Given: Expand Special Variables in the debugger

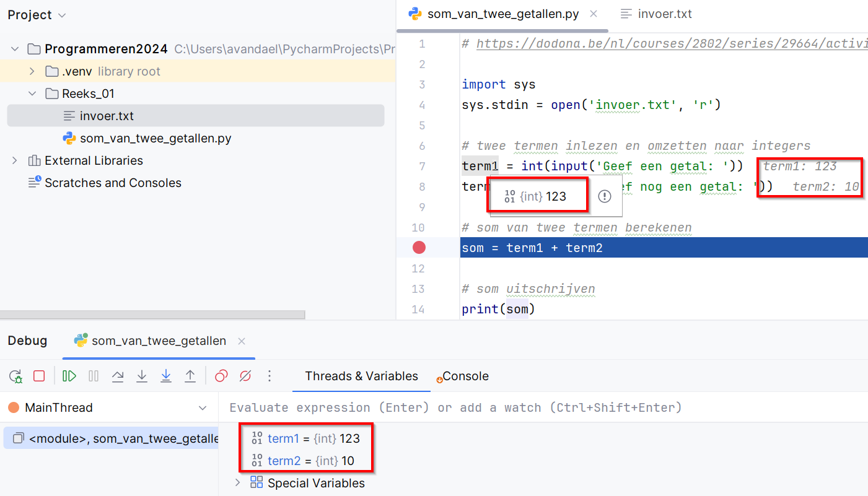Looking at the screenshot, I should click(237, 483).
